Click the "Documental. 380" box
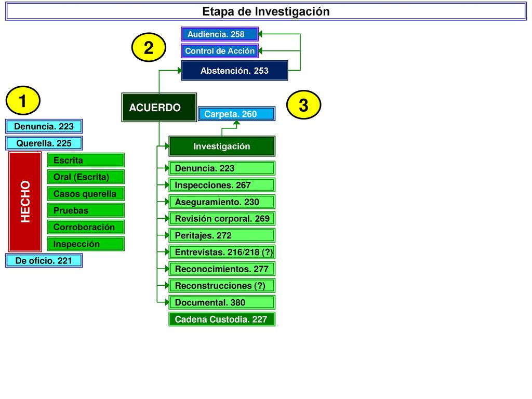 pyautogui.click(x=222, y=302)
